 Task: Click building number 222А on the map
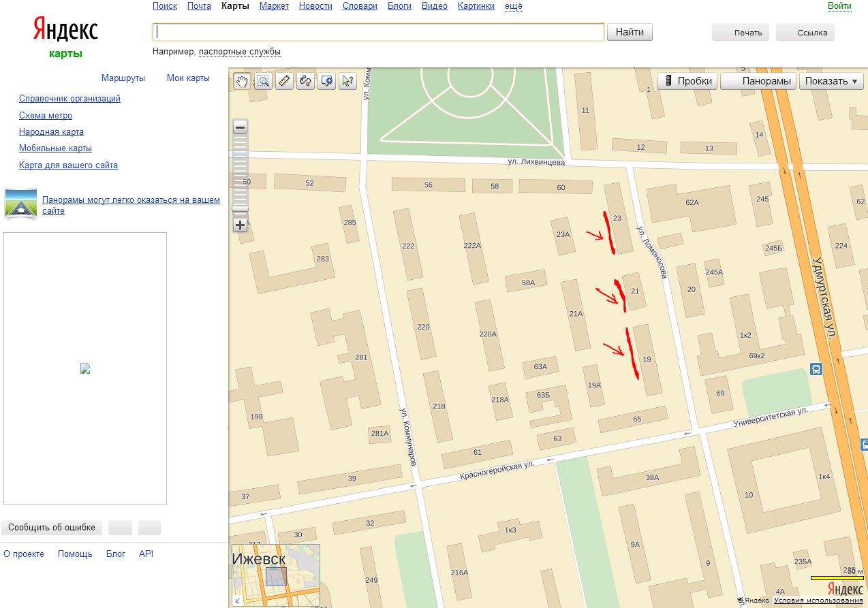pyautogui.click(x=472, y=246)
